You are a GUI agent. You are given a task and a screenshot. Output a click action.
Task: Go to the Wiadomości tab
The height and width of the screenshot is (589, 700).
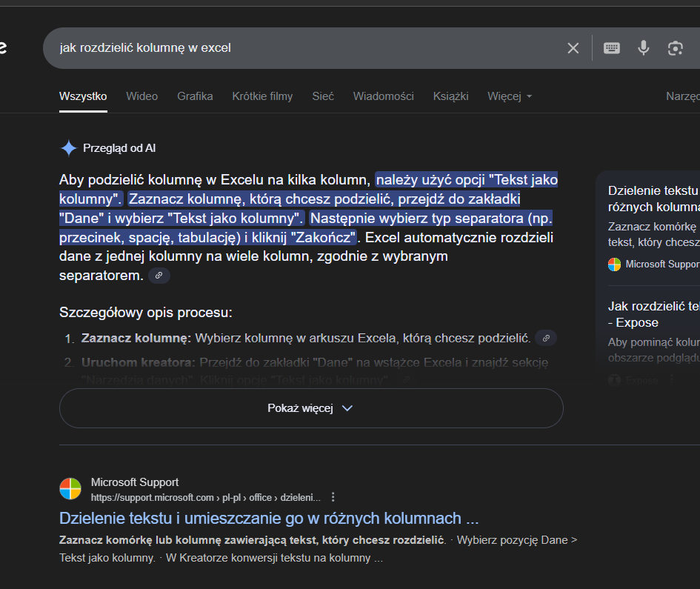click(x=384, y=96)
